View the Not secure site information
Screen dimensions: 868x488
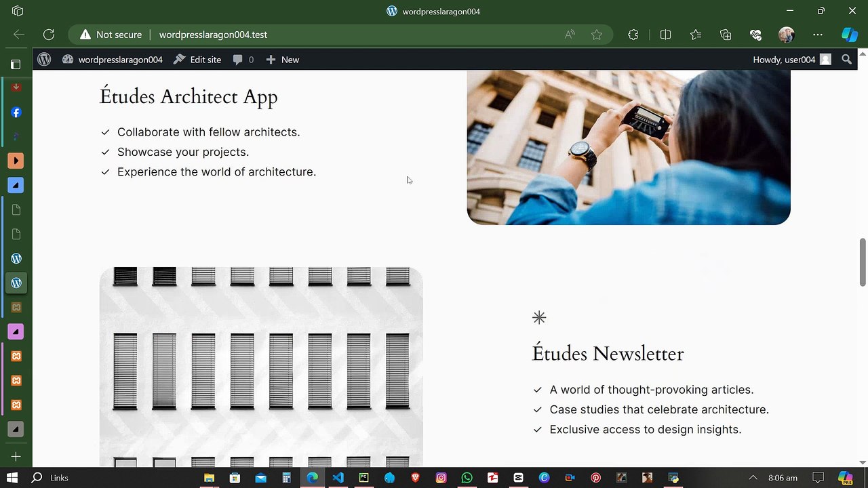[111, 35]
